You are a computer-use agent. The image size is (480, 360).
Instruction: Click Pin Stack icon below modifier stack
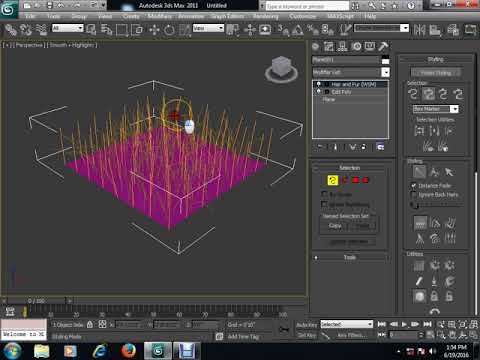320,147
